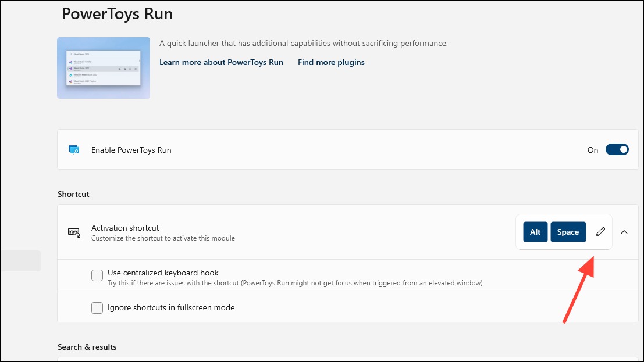644x362 pixels.
Task: Click the Search & results section heading
Action: click(x=87, y=347)
